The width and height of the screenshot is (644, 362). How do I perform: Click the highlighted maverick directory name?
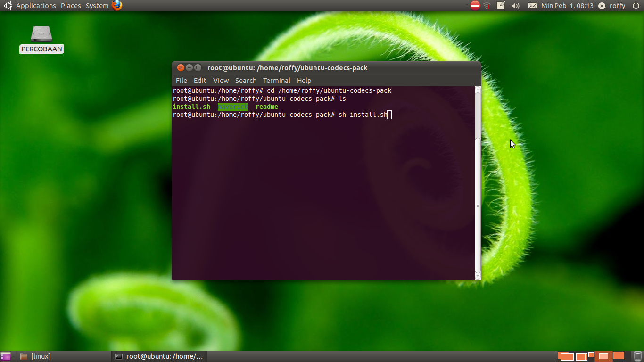point(233,107)
